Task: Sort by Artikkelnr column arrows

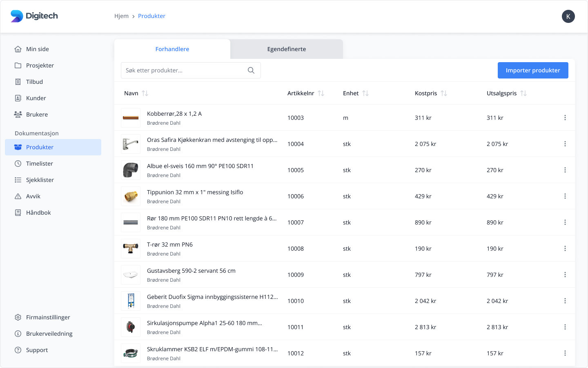Action: tap(321, 93)
